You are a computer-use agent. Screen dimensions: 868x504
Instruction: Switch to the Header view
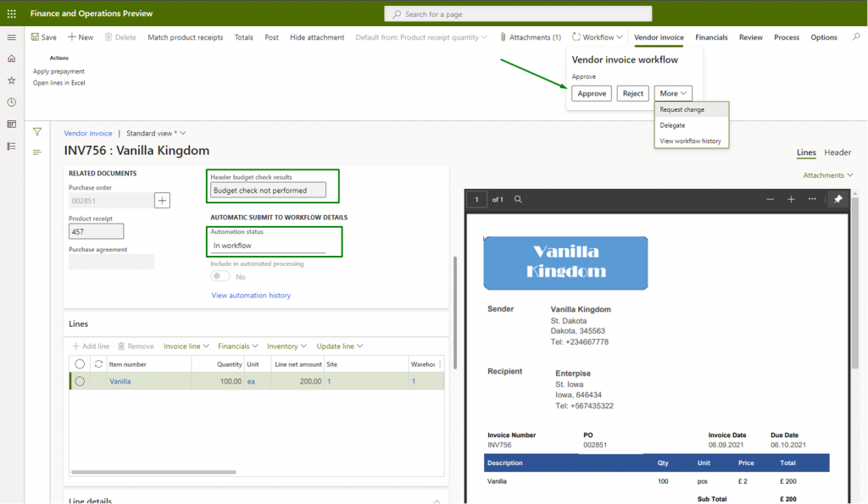point(837,152)
